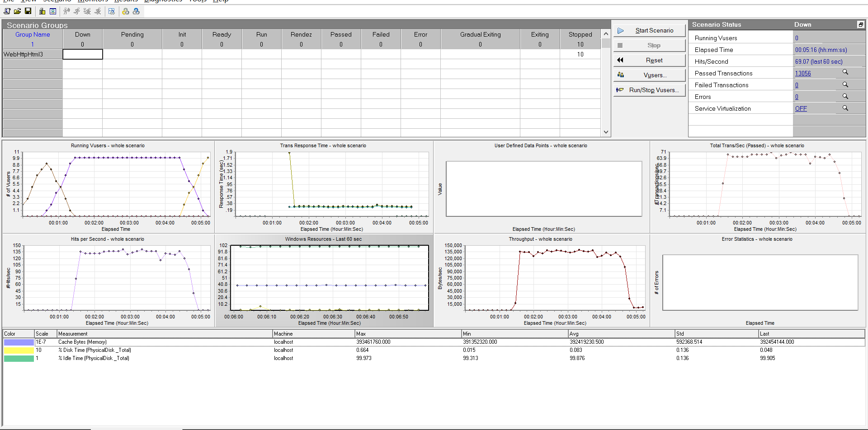Select the % Disk Time (PhysicalDisk _Total) row

[x=434, y=350]
